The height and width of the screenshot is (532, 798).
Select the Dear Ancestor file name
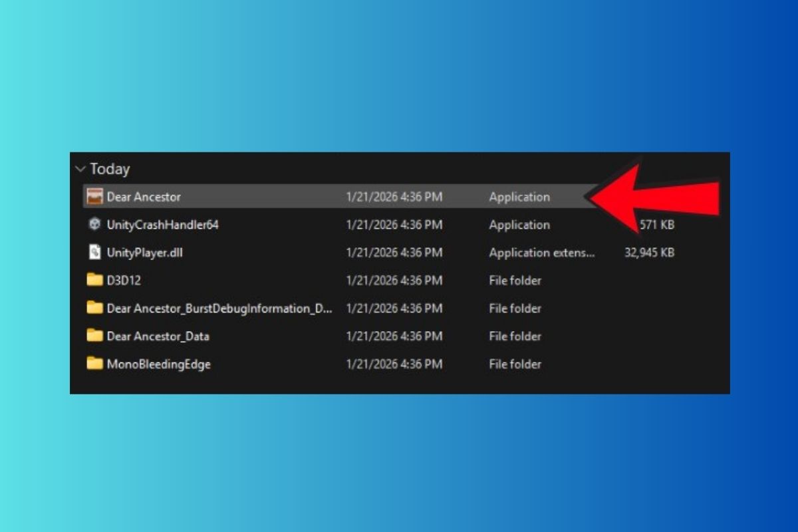click(144, 197)
